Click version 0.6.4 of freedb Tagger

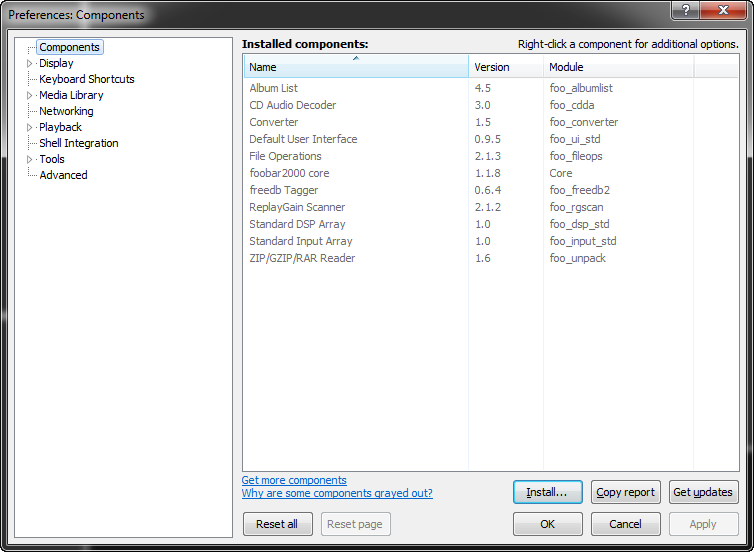coord(488,190)
